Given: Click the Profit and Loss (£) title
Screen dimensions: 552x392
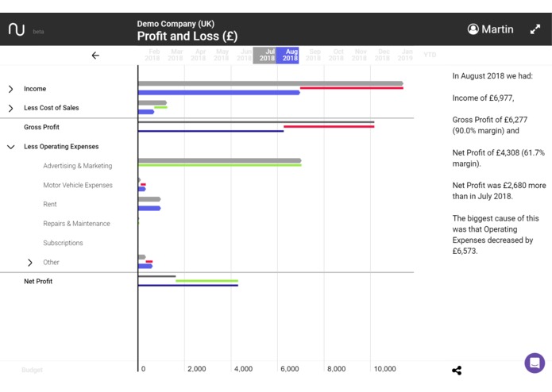Looking at the screenshot, I should pos(187,36).
